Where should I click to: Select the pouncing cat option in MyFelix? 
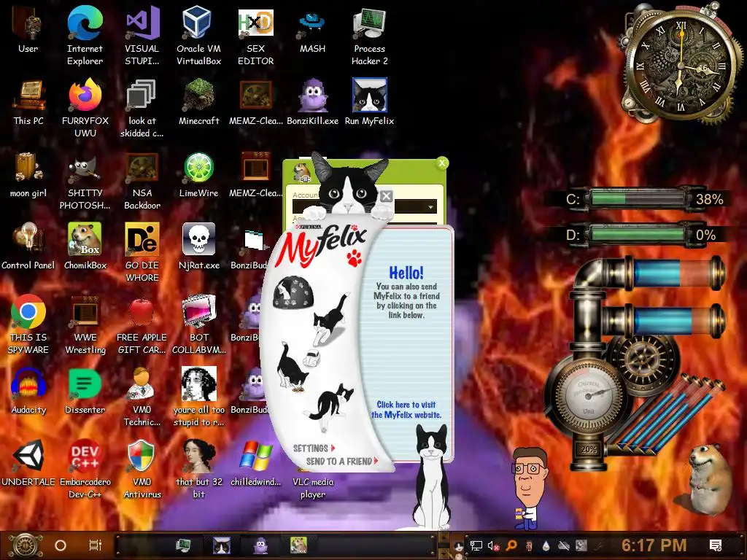point(330,318)
